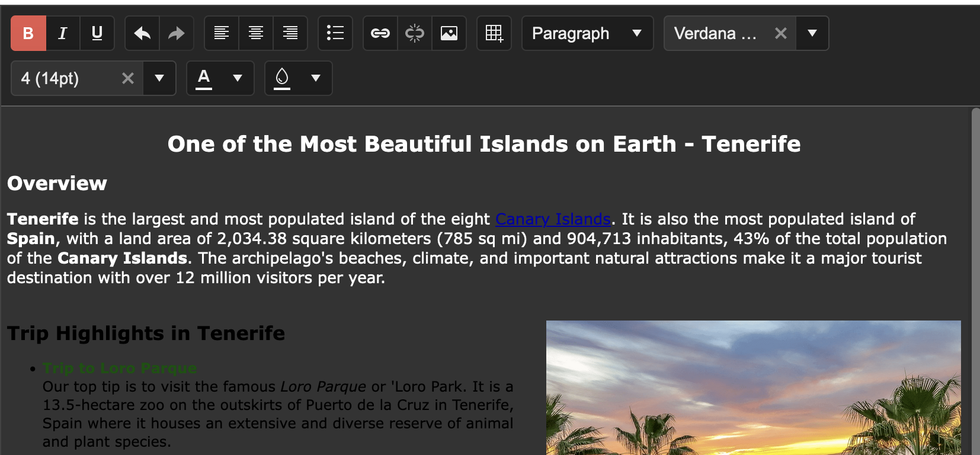The height and width of the screenshot is (455, 980).
Task: Open the Canary Islands link
Action: 553,219
